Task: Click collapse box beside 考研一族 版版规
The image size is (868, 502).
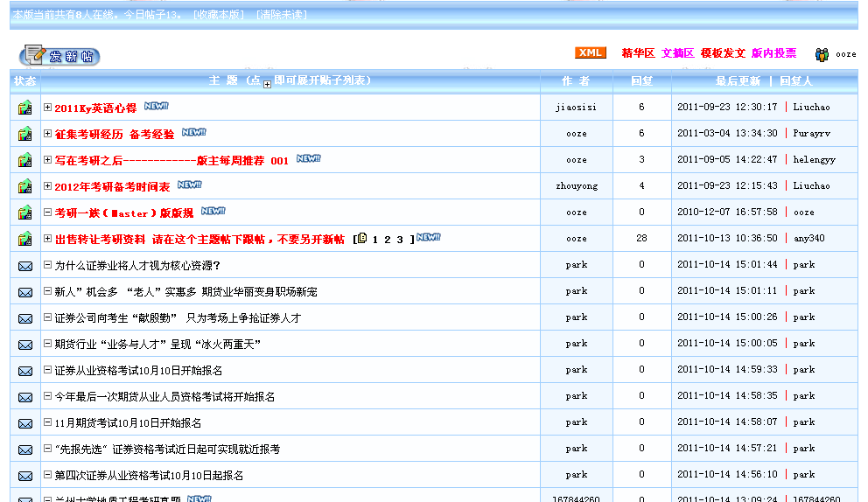Action: pyautogui.click(x=47, y=212)
